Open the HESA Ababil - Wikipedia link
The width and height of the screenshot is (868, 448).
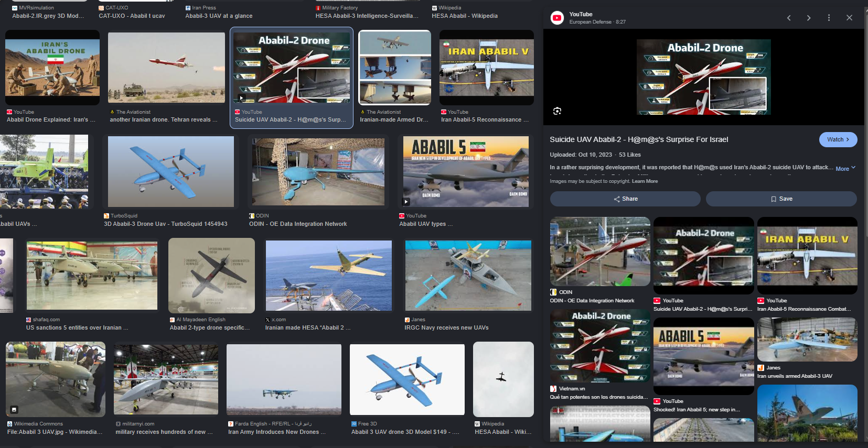(x=465, y=16)
